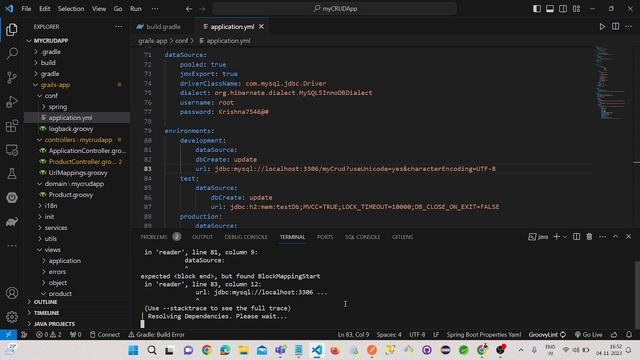Open the Testing flask view
This screenshot has height=360, width=640.
(12, 174)
